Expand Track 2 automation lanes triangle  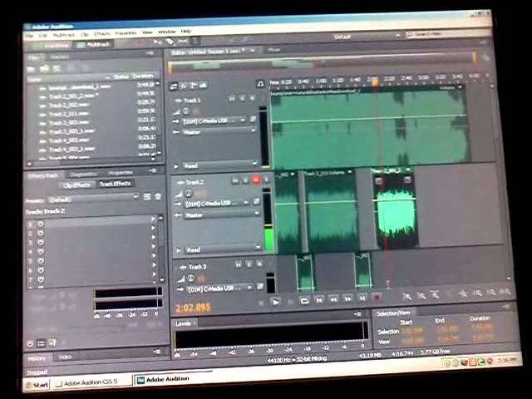(179, 250)
